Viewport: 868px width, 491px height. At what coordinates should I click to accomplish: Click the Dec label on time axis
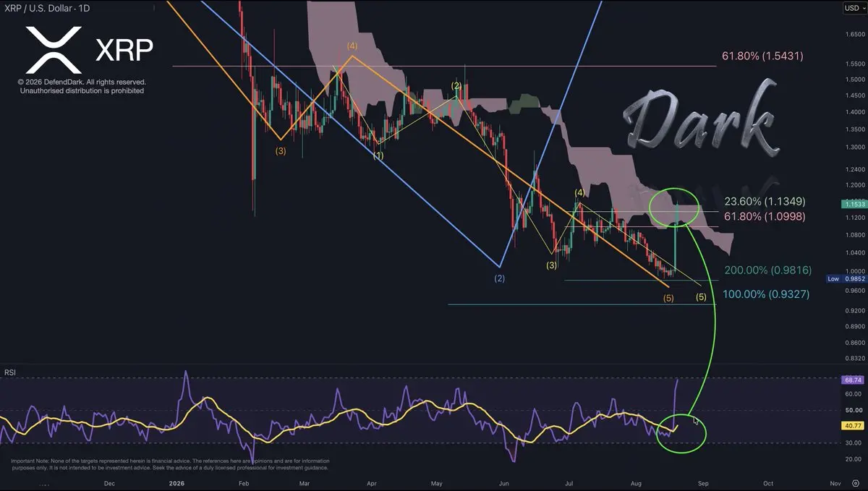(x=109, y=483)
